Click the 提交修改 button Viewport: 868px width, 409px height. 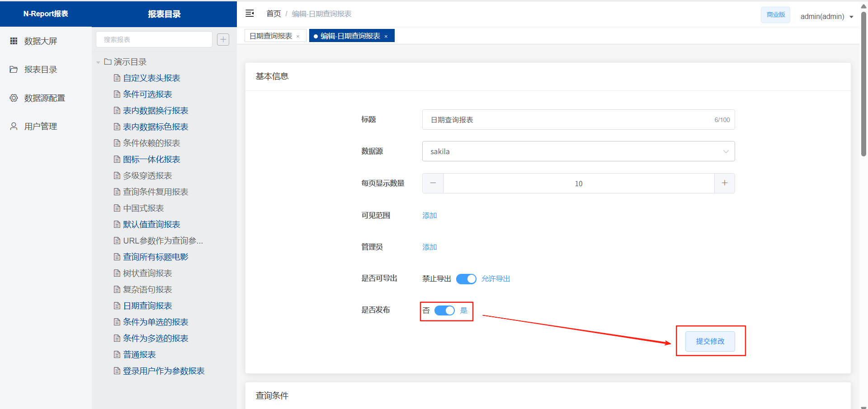click(x=710, y=341)
